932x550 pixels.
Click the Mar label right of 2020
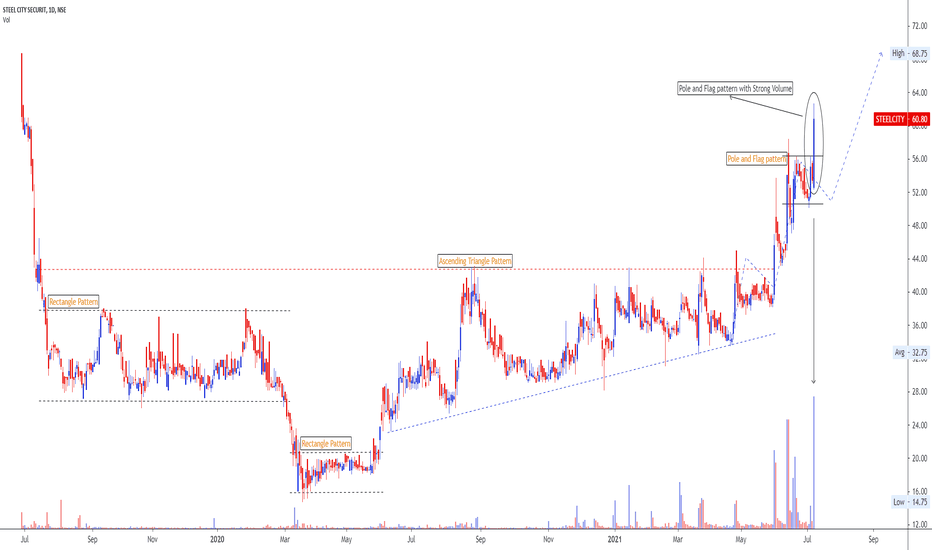[x=285, y=540]
